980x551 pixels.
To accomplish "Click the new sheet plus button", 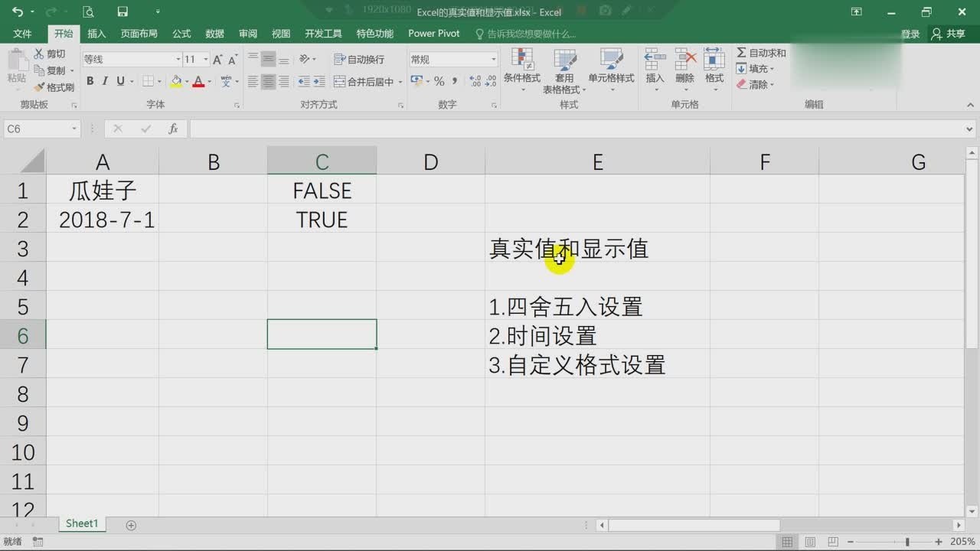I will pos(131,525).
